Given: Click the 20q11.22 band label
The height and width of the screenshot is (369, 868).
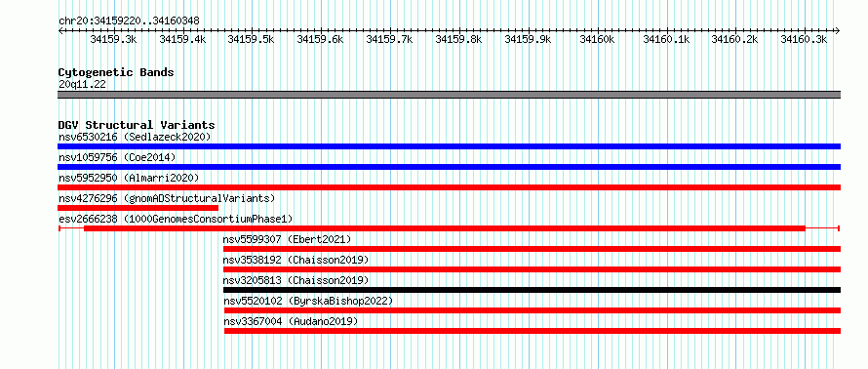Looking at the screenshot, I should (82, 84).
